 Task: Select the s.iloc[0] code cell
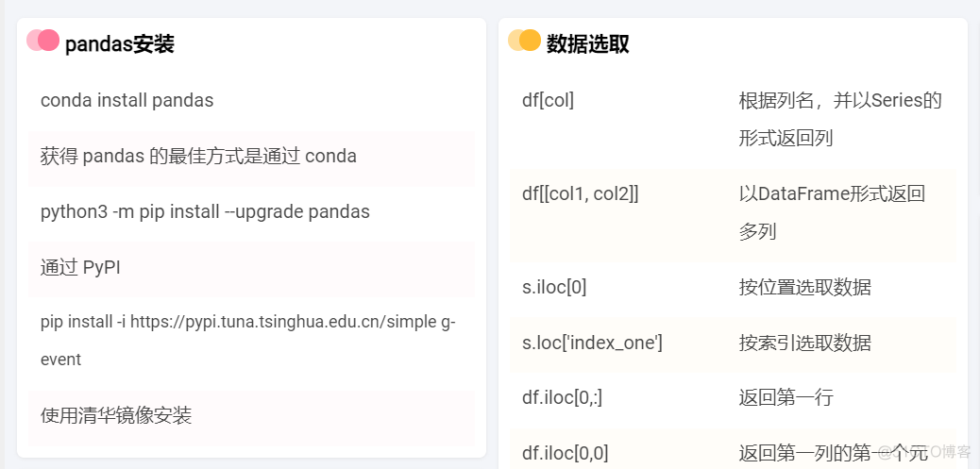coord(554,287)
